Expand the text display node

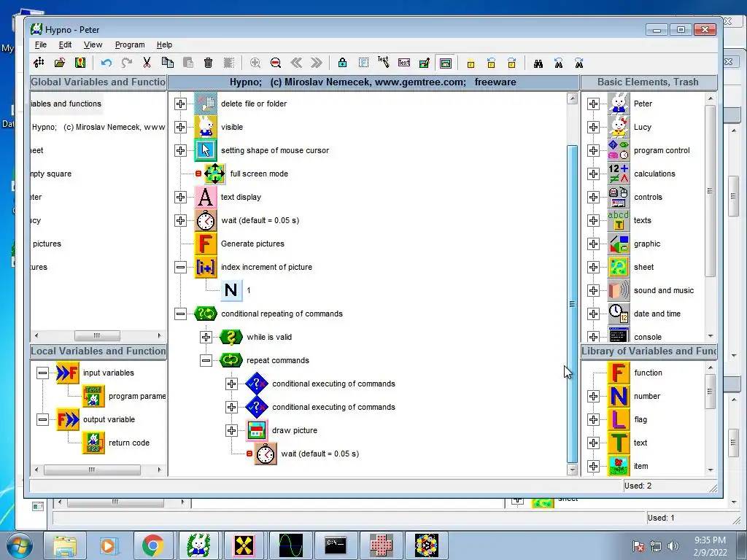point(180,197)
